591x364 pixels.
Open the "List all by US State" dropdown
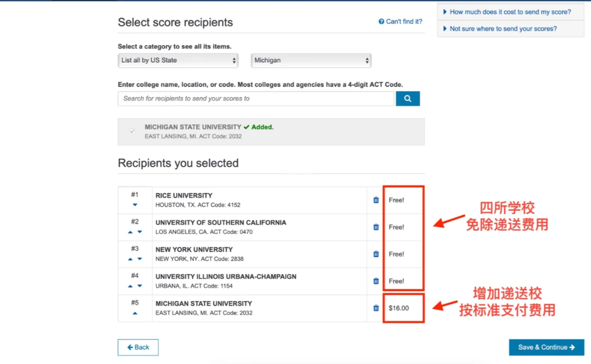178,61
